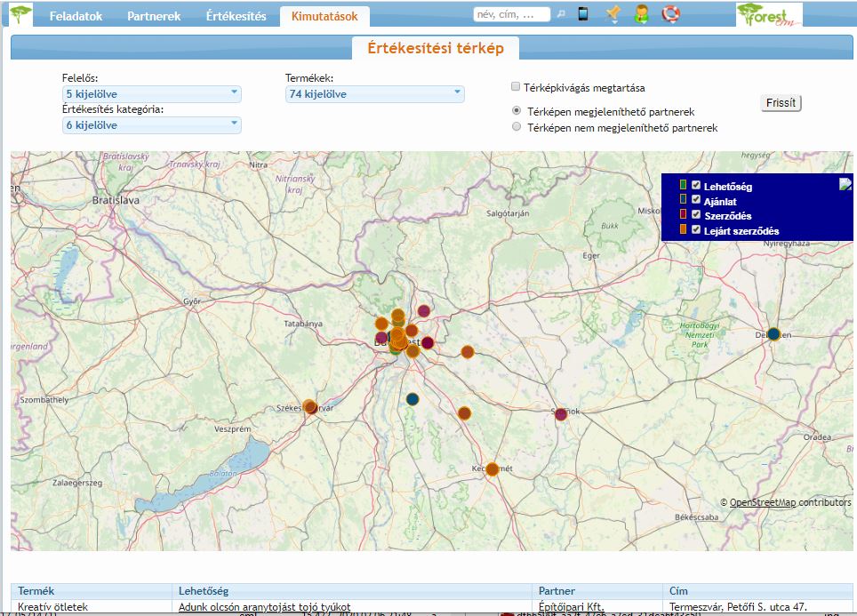Enable Térképkivágás megtartása checkbox

pyautogui.click(x=516, y=87)
